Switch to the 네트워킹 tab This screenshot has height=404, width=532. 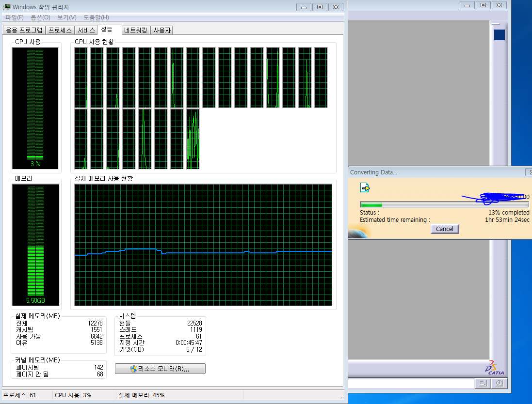click(135, 30)
